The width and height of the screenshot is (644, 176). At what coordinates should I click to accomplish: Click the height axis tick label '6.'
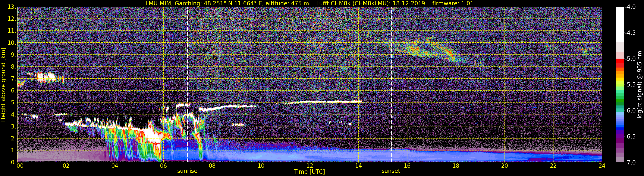13,91
